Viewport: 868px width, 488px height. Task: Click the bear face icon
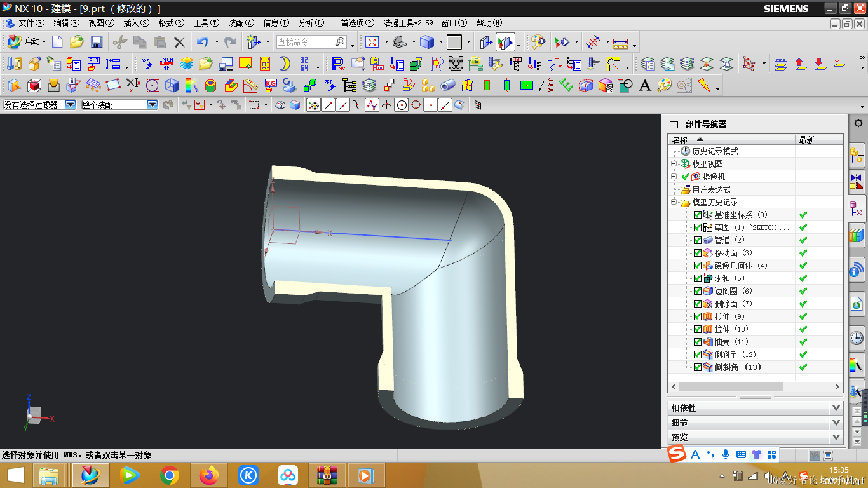point(456,64)
